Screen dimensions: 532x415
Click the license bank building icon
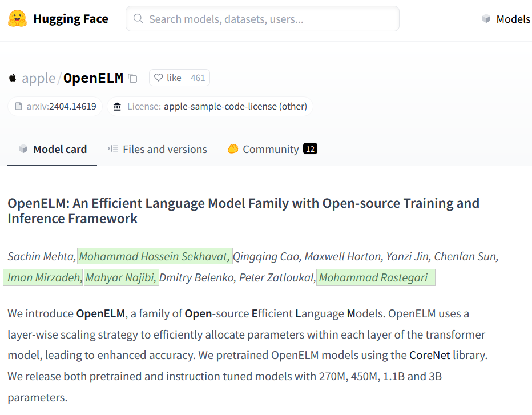pyautogui.click(x=117, y=106)
